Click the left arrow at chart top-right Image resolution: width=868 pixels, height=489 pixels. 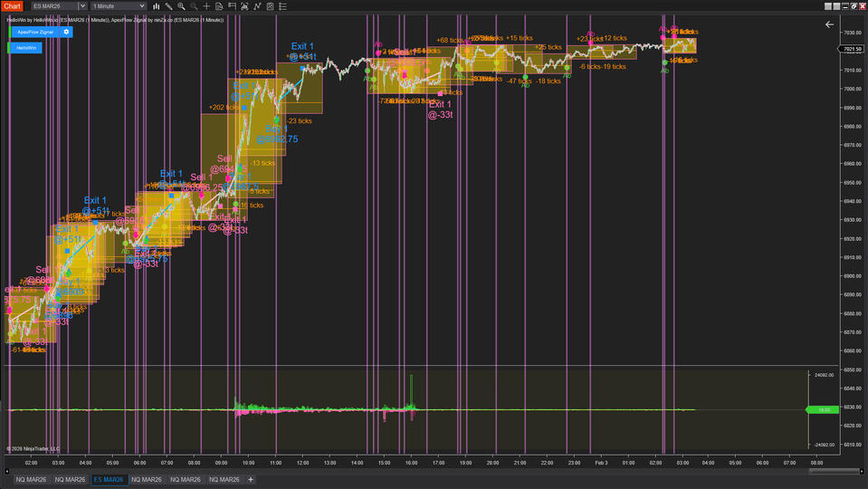point(829,25)
